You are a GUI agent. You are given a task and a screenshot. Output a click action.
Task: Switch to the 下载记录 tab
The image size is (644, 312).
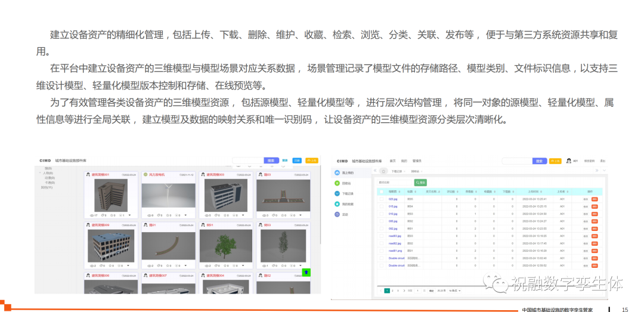coord(398,171)
